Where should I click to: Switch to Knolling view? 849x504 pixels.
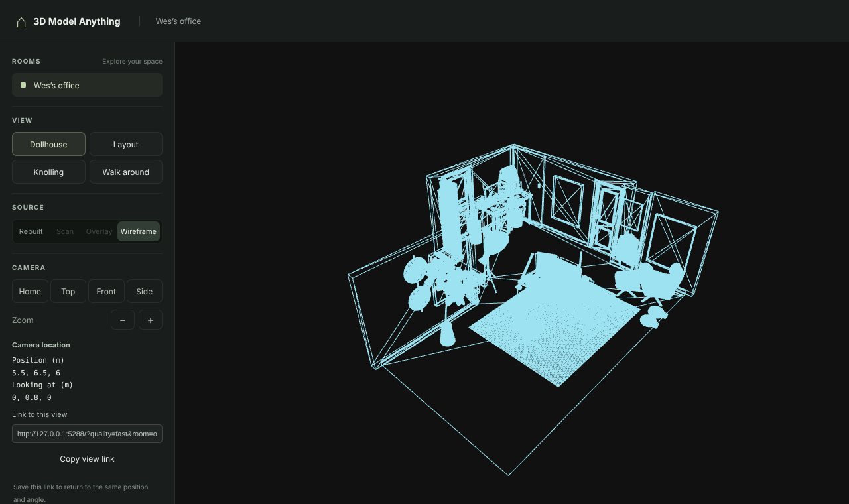[48, 172]
